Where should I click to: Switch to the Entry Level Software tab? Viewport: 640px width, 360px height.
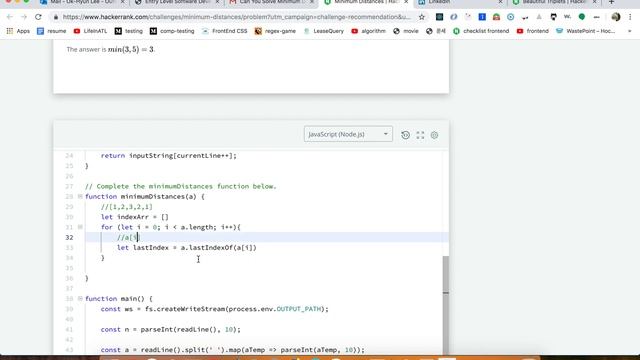pos(176,2)
